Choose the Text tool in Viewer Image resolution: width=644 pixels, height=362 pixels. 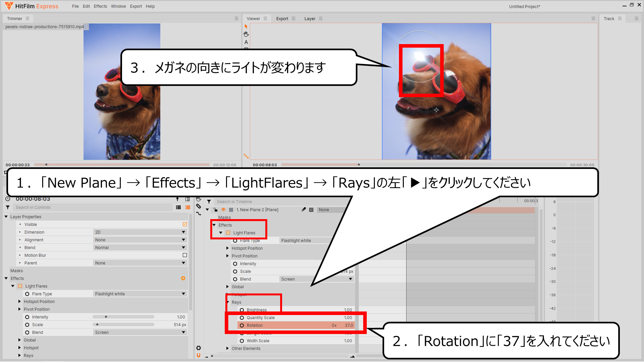[246, 42]
